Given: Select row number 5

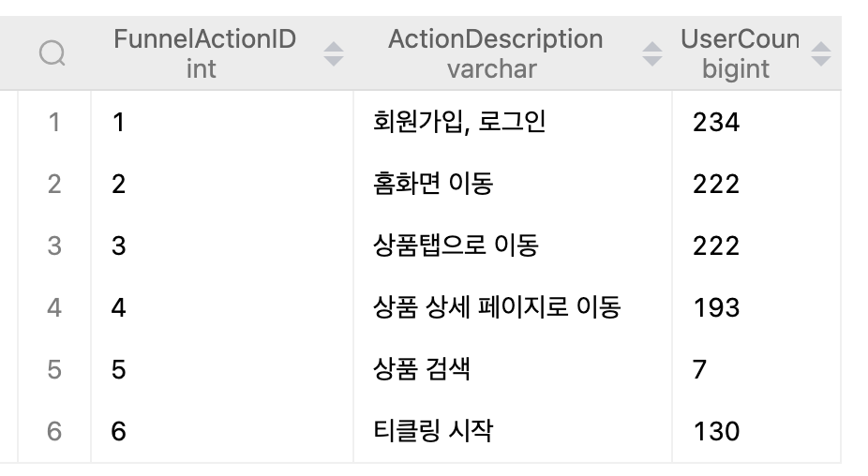Looking at the screenshot, I should click(54, 369).
